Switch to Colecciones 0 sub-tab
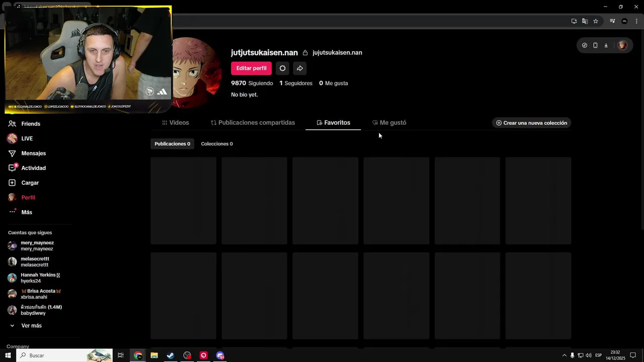The image size is (644, 362). point(217,144)
